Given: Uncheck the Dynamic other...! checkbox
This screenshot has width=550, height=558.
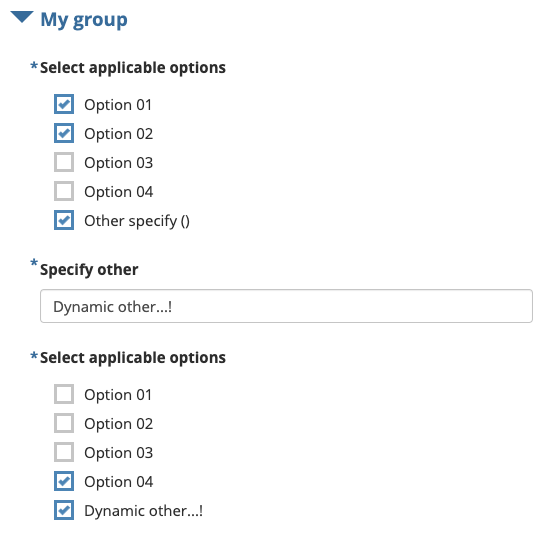Looking at the screenshot, I should pos(64,510).
